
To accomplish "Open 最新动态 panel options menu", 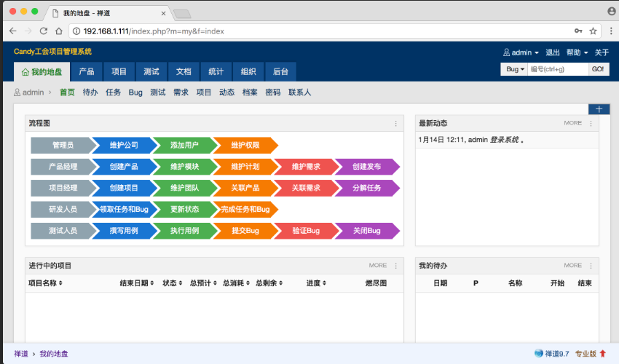I will click(x=591, y=123).
